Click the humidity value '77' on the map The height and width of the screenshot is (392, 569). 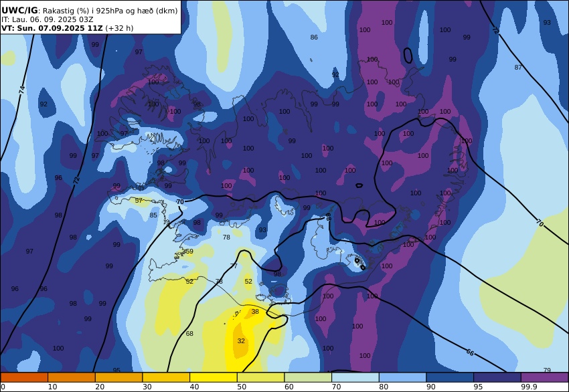point(234,266)
